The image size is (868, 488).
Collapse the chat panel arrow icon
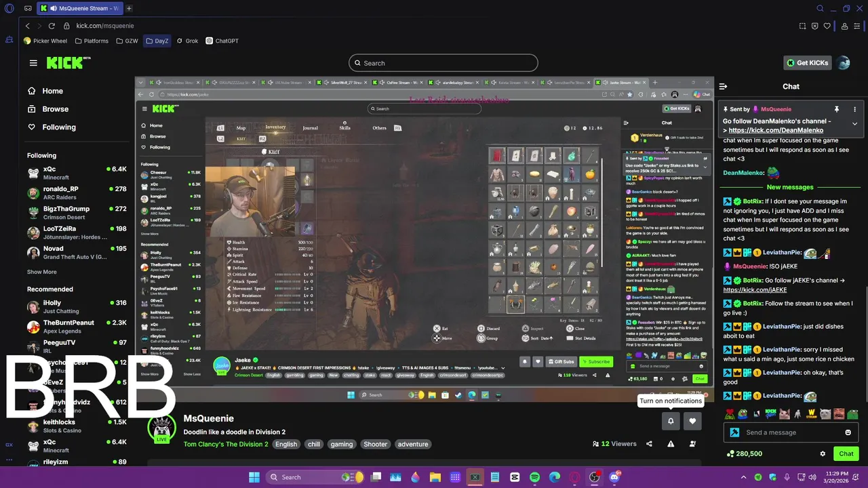(x=723, y=86)
